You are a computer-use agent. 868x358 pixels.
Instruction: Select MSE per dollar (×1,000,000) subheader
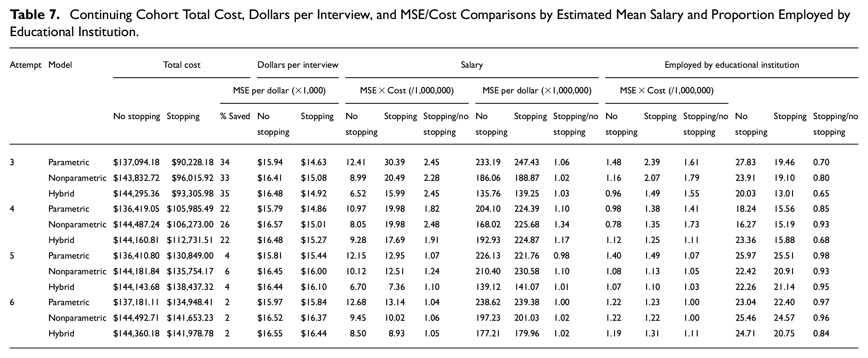pyautogui.click(x=537, y=90)
